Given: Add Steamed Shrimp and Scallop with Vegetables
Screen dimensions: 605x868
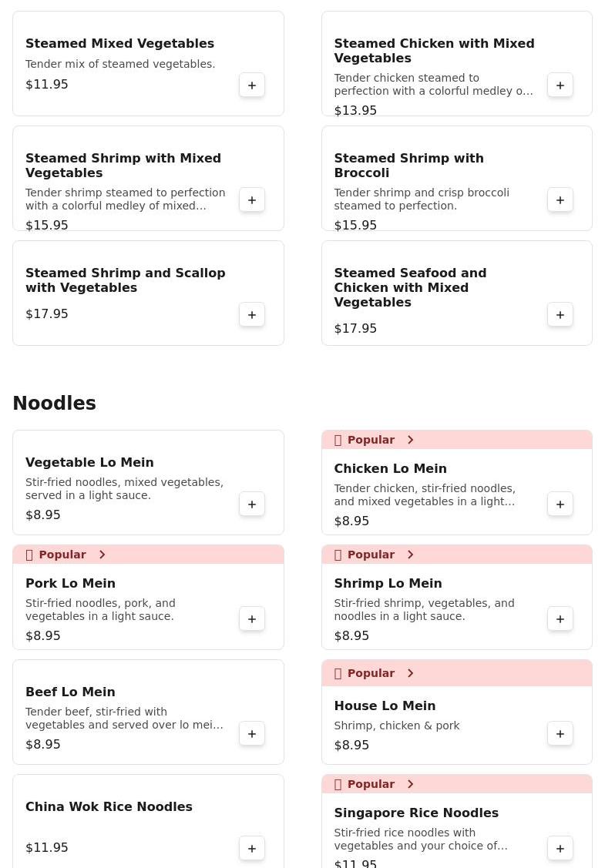Looking at the screenshot, I should 252,314.
